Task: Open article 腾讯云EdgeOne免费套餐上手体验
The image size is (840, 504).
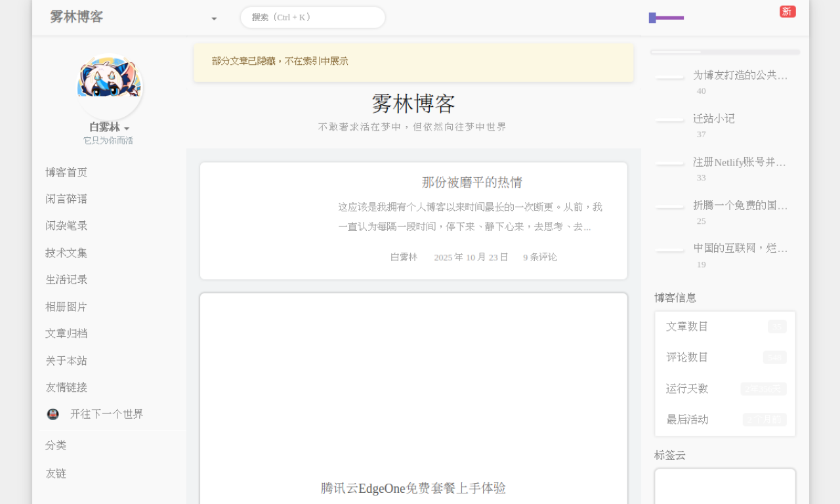Action: click(413, 488)
